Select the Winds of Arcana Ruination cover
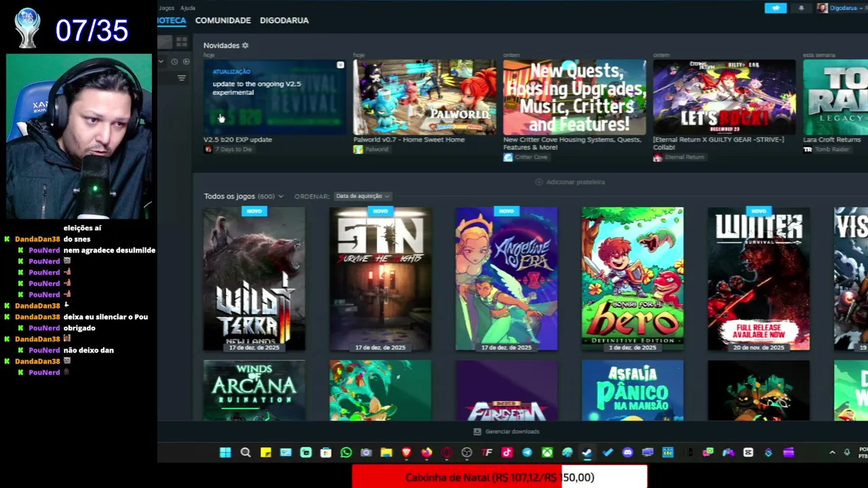 (254, 390)
